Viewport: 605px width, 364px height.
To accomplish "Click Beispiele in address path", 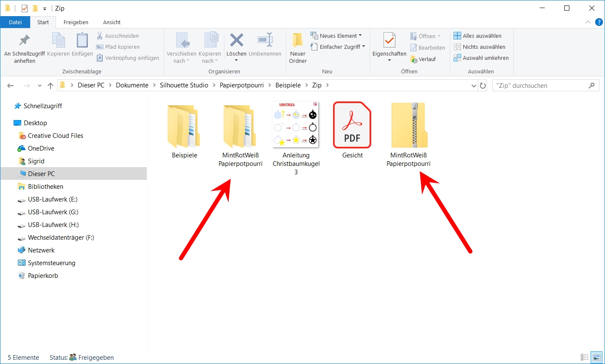I will pyautogui.click(x=288, y=85).
